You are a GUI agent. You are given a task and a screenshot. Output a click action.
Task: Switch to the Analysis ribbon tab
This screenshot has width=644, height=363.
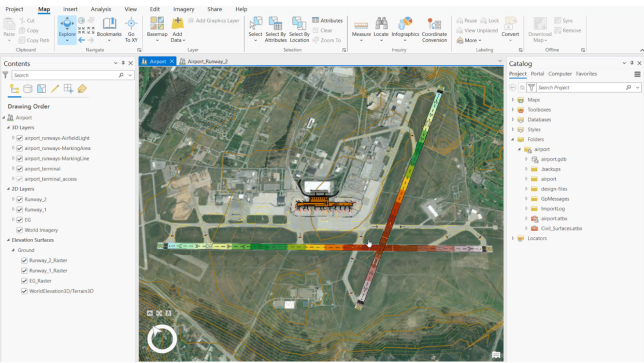point(101,9)
